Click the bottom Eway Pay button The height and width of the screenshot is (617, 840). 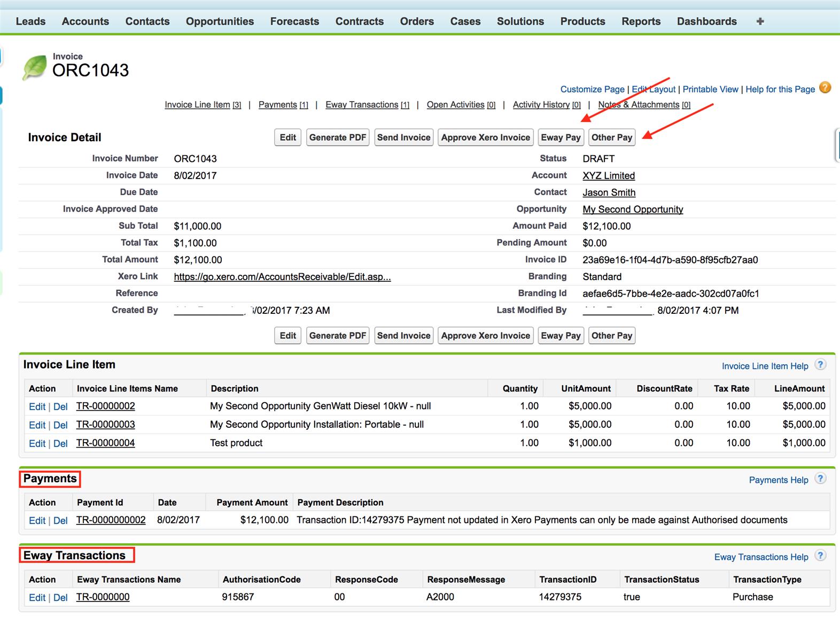click(x=561, y=336)
